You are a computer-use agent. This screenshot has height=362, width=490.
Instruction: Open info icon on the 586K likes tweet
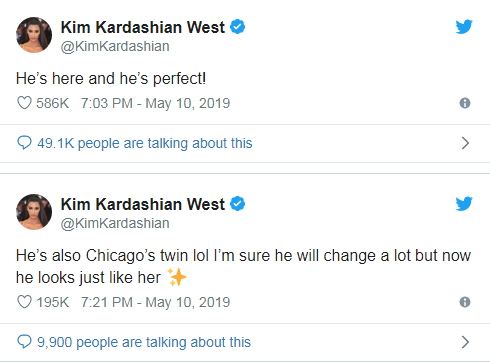pyautogui.click(x=465, y=103)
